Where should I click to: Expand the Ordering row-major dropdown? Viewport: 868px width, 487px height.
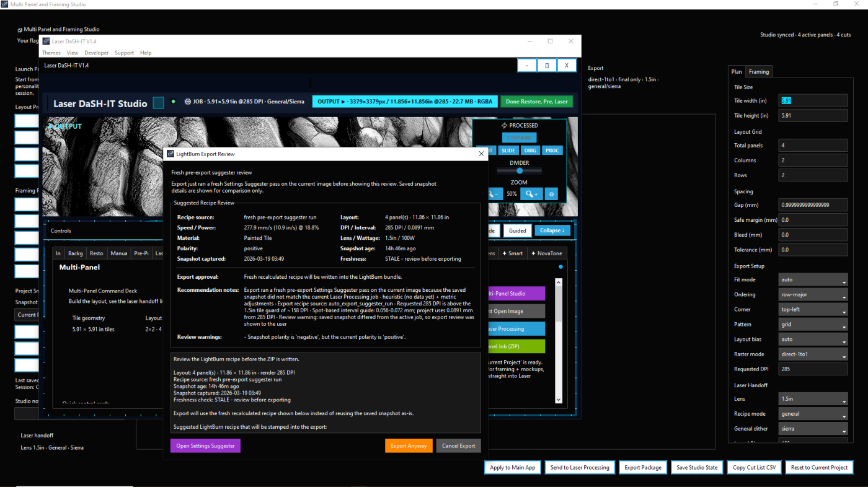tap(813, 295)
